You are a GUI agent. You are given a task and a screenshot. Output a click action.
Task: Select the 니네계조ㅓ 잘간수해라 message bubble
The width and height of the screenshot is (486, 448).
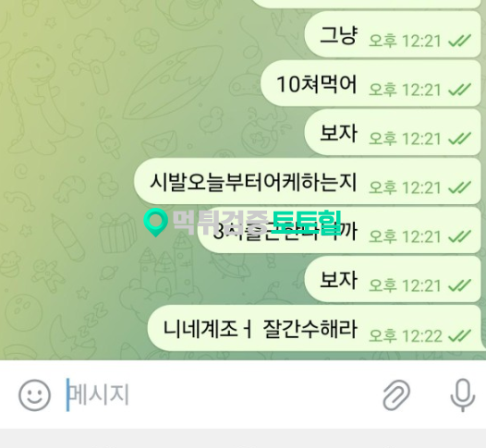[x=314, y=329]
